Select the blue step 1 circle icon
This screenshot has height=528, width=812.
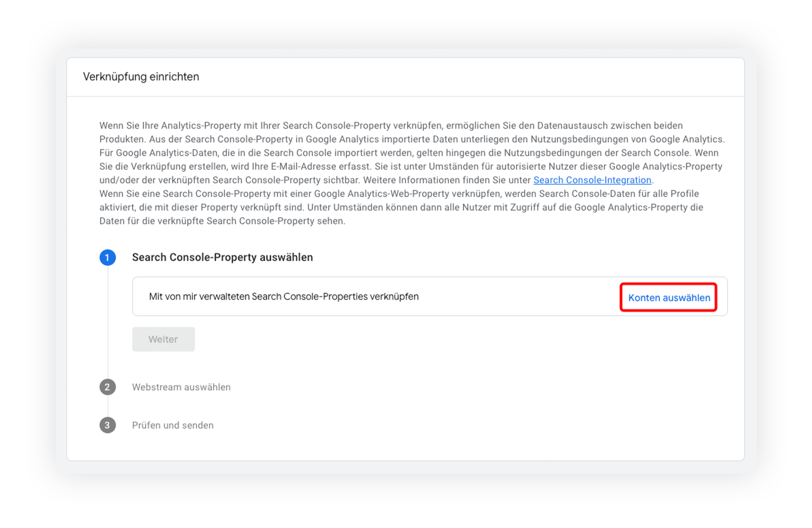108,257
